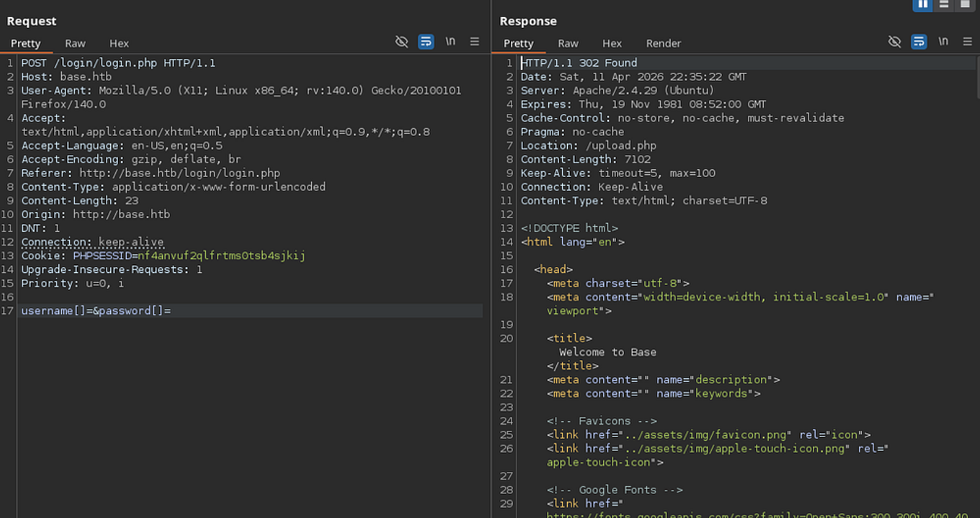980x518 pixels.
Task: Click 'Welcome to Base' title text
Action: tap(608, 352)
